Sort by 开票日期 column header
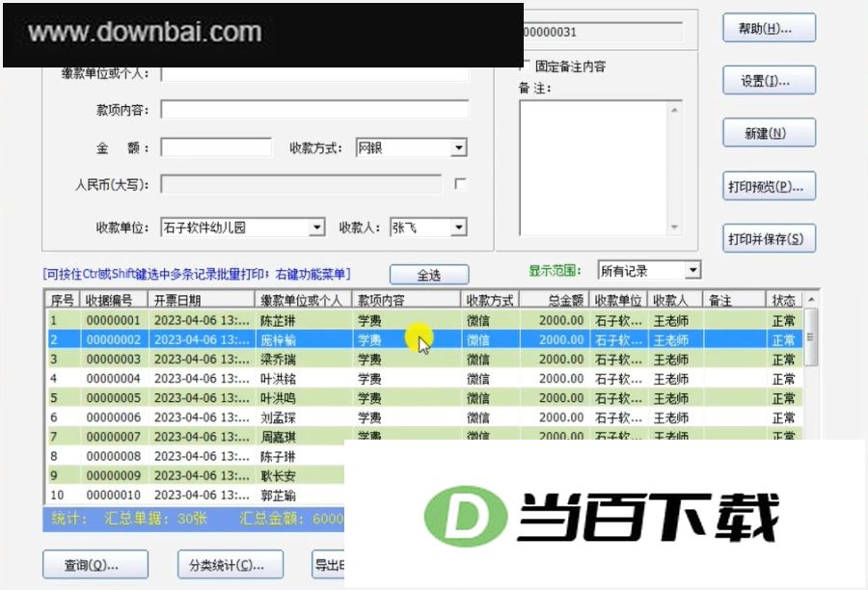Screen dimensions: 868x590 click(201, 301)
